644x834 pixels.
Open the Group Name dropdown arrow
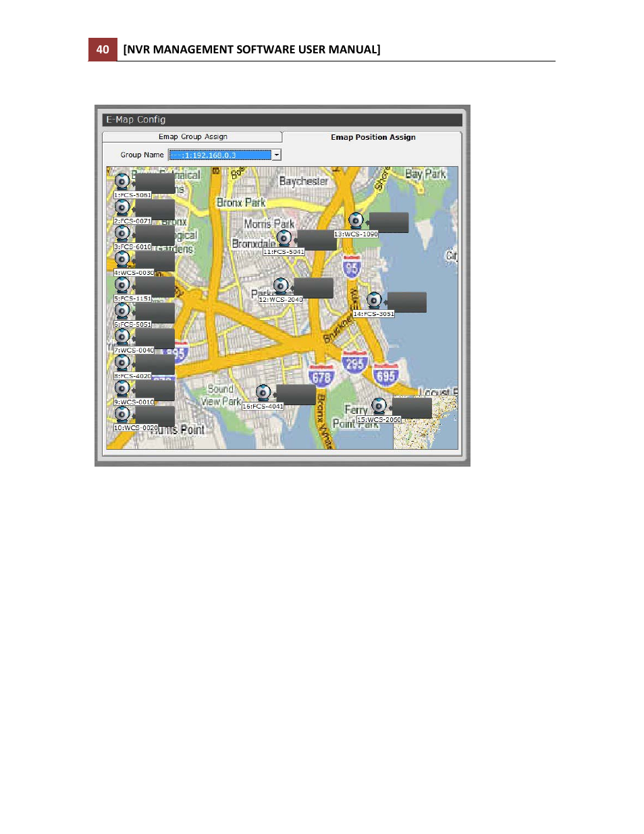pos(277,155)
